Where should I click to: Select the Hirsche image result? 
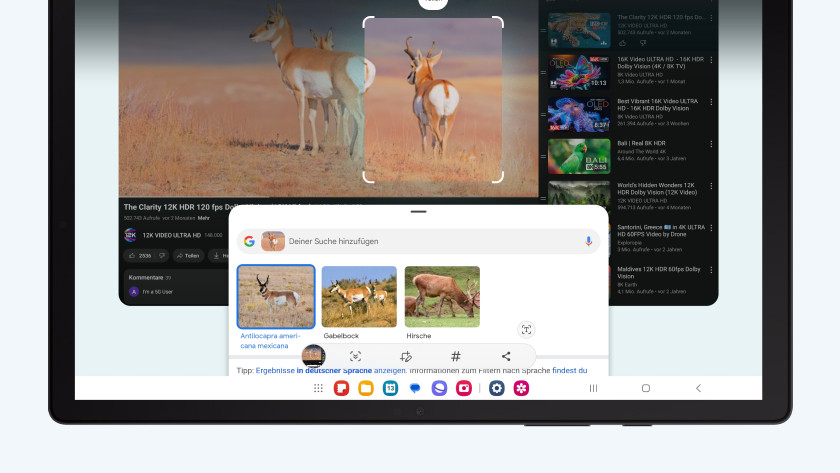point(442,297)
